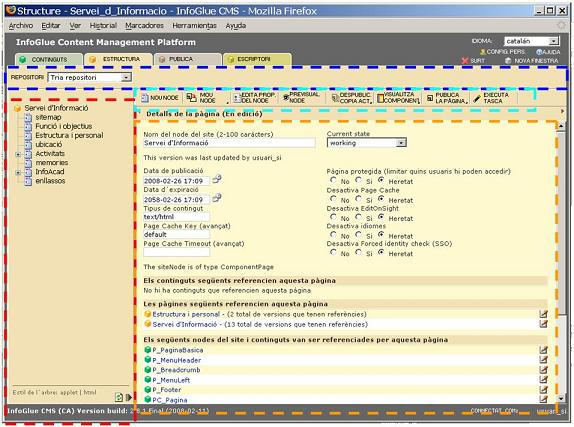The height and width of the screenshot is (427, 574).
Task: Click PREVISUAL NODE toolbar icon
Action: coord(286,97)
